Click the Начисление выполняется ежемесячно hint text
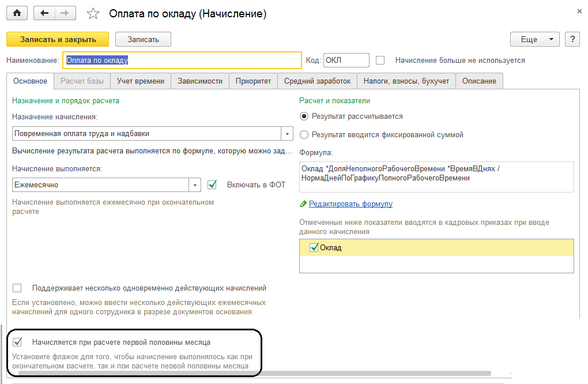The width and height of the screenshot is (588, 384). 113,207
